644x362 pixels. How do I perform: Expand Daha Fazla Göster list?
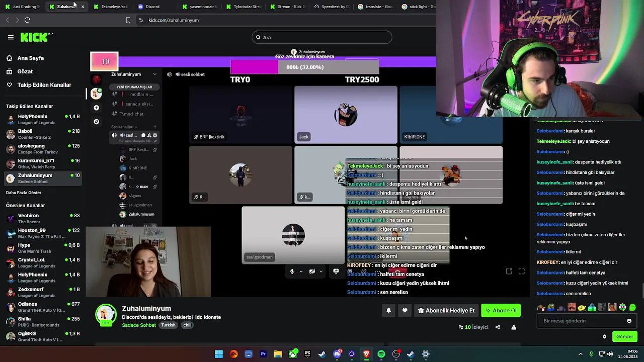coord(24,193)
